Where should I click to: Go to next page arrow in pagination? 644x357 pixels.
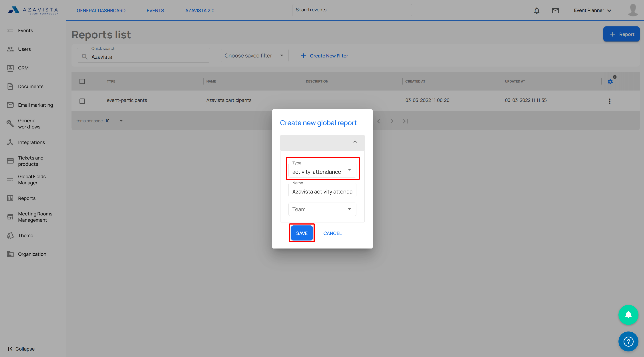click(392, 121)
